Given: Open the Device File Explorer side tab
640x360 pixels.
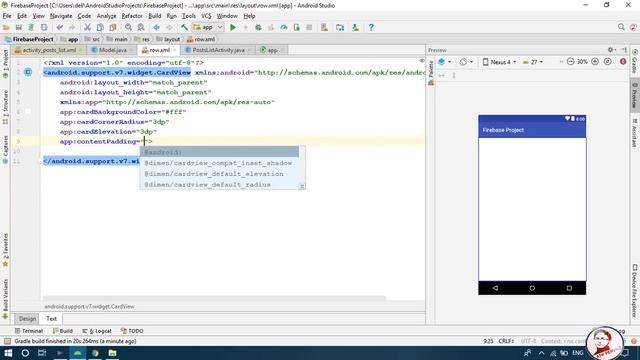Looking at the screenshot, I should tap(635, 290).
